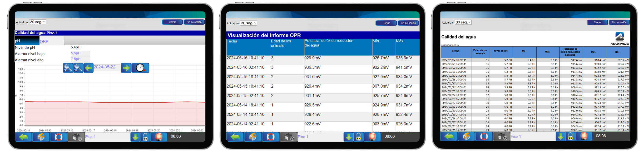The image size is (644, 153).
Task: Click padlock icon in left tablet bar
Action: click(145, 137)
